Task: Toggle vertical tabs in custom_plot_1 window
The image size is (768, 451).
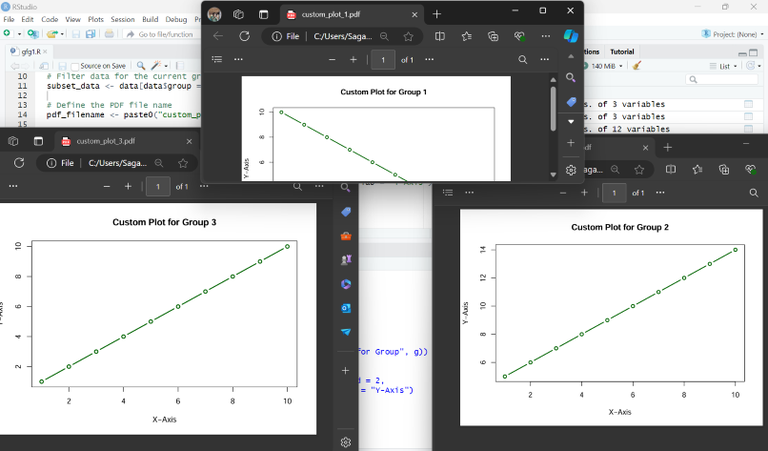Action: (x=264, y=14)
